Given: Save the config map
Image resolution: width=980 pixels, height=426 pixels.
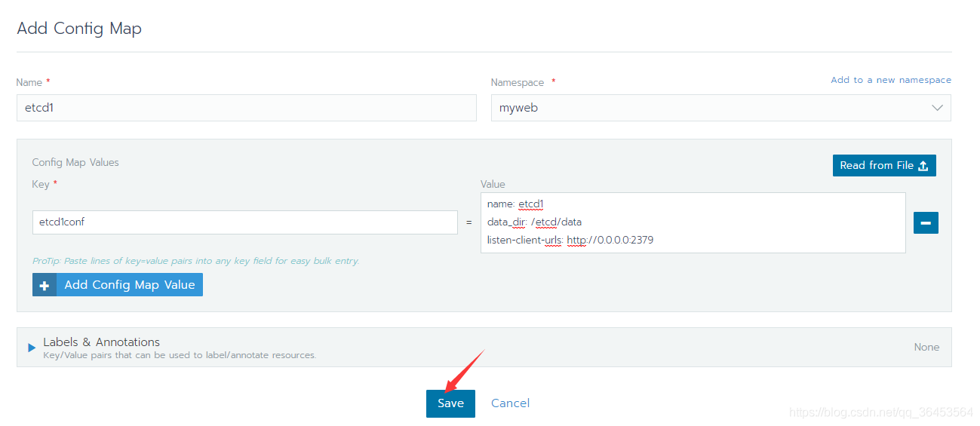Looking at the screenshot, I should (450, 403).
